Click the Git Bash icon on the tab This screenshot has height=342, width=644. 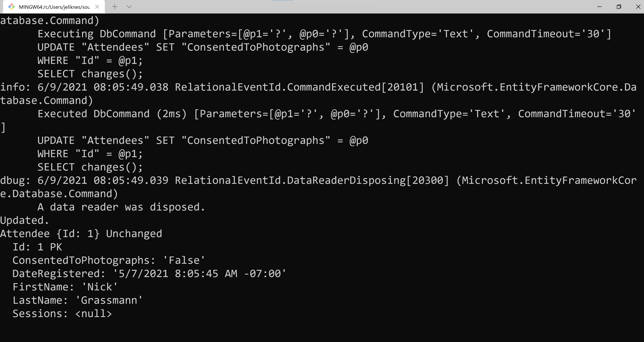pyautogui.click(x=11, y=7)
